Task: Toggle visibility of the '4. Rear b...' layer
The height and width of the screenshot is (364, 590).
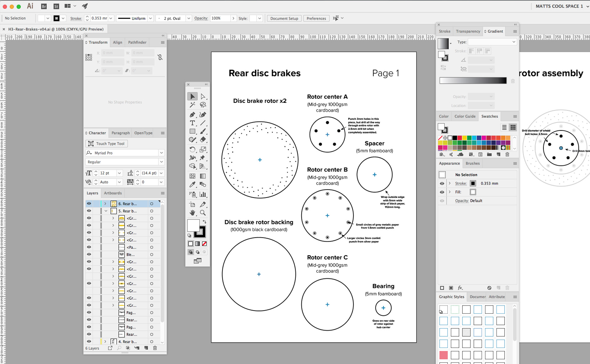Action: click(89, 341)
